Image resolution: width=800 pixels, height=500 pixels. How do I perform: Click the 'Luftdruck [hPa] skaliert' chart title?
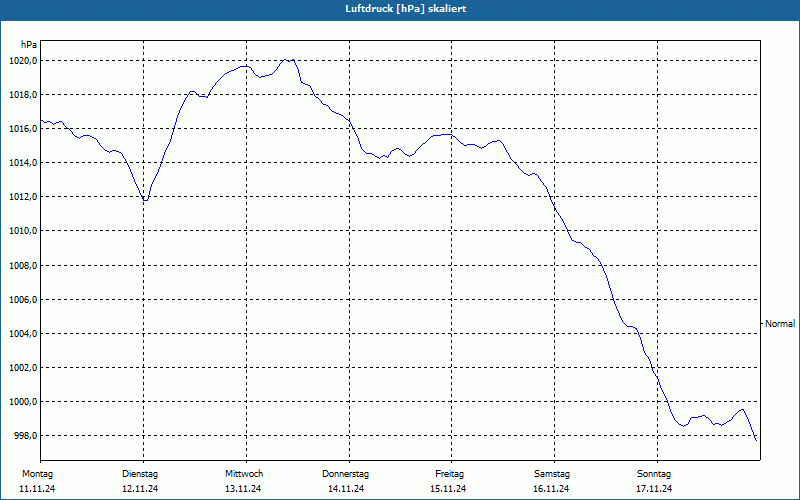click(x=406, y=9)
